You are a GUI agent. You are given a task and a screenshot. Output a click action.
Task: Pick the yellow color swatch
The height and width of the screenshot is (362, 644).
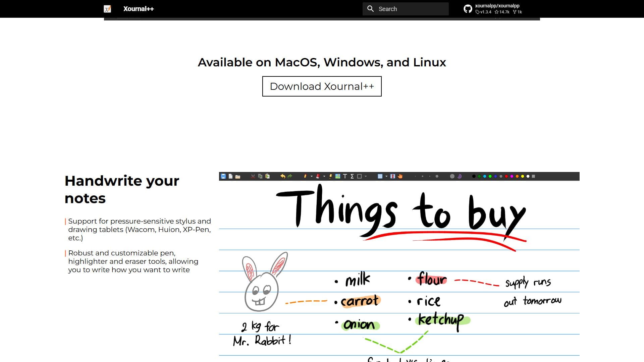[x=523, y=176]
